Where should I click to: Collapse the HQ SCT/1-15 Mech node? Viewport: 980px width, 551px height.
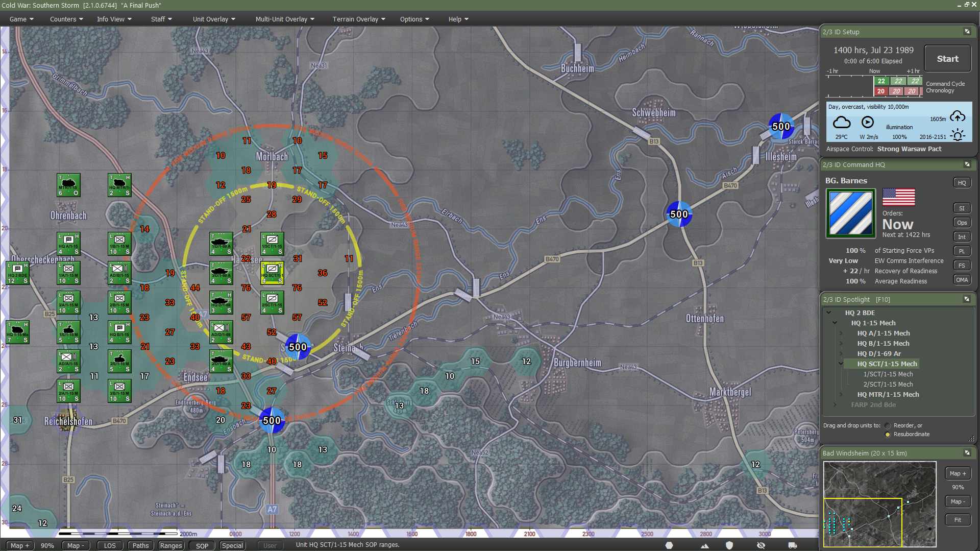(841, 364)
